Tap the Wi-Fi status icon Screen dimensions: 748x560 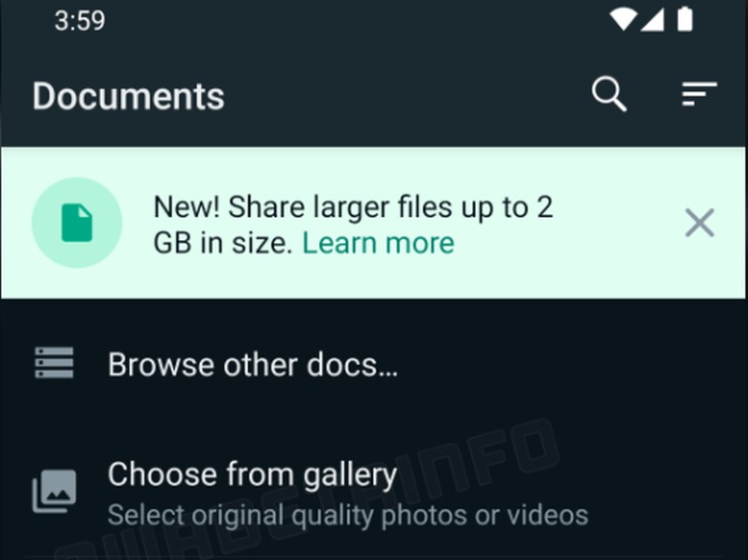(623, 20)
